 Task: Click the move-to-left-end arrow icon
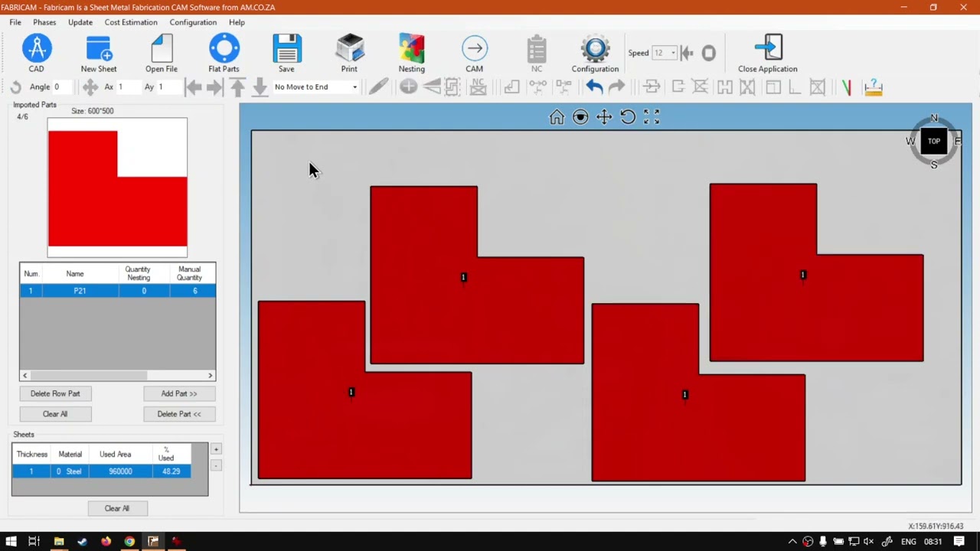pyautogui.click(x=194, y=87)
